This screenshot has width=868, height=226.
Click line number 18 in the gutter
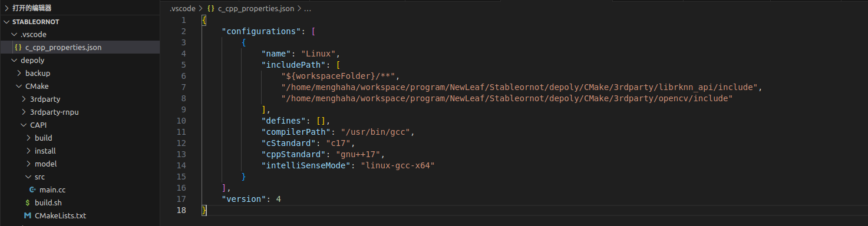[181, 210]
